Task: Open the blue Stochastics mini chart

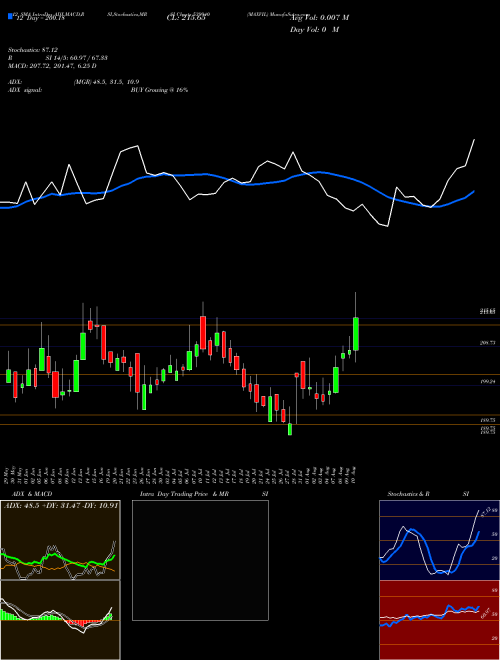Action: (439, 540)
